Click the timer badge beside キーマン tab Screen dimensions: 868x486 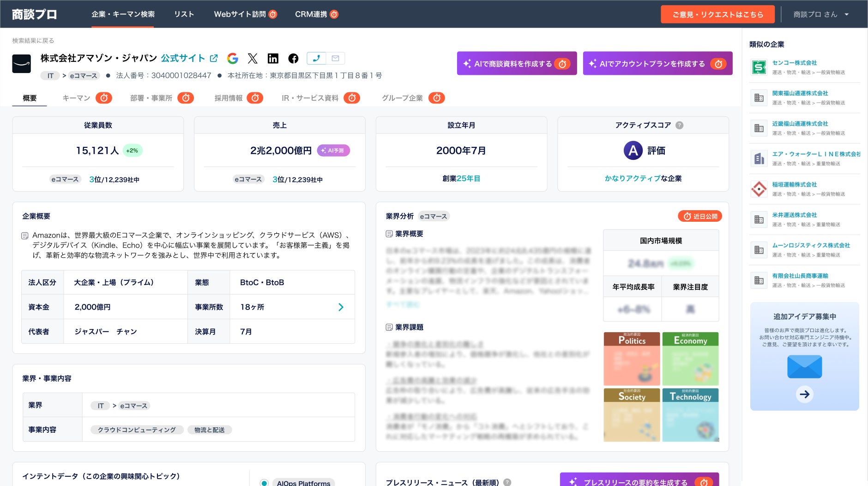point(104,98)
